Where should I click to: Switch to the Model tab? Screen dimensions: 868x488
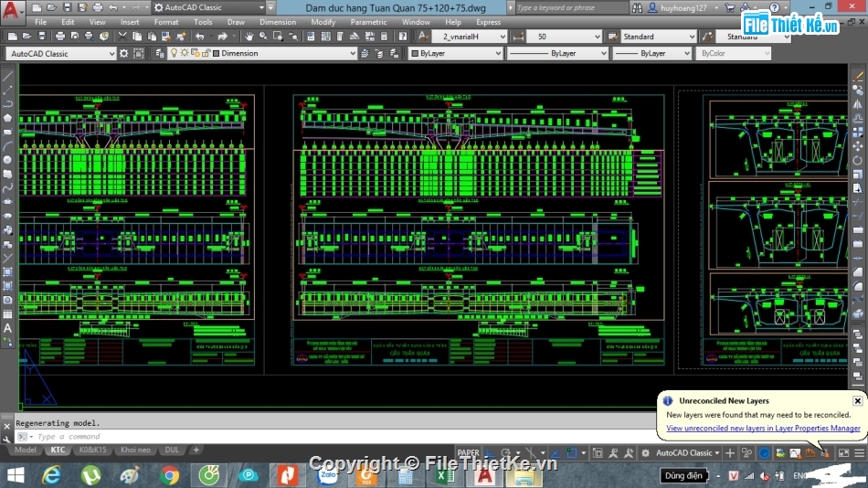(x=25, y=450)
